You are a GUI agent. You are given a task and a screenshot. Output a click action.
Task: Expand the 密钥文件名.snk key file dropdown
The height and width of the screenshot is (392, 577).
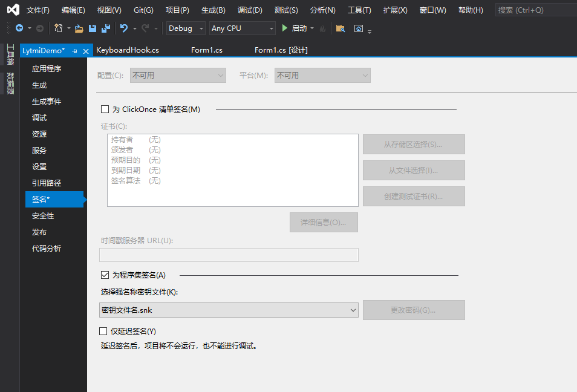pos(353,310)
